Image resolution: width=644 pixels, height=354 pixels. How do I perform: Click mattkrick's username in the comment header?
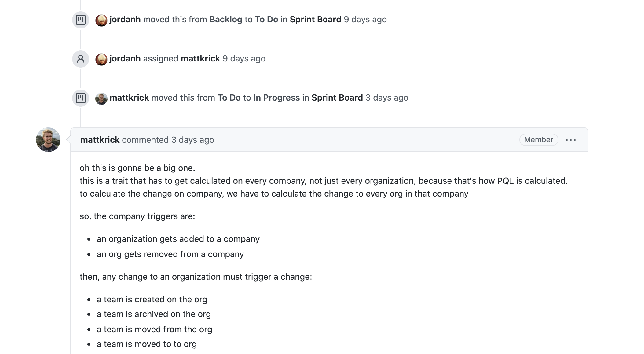100,140
